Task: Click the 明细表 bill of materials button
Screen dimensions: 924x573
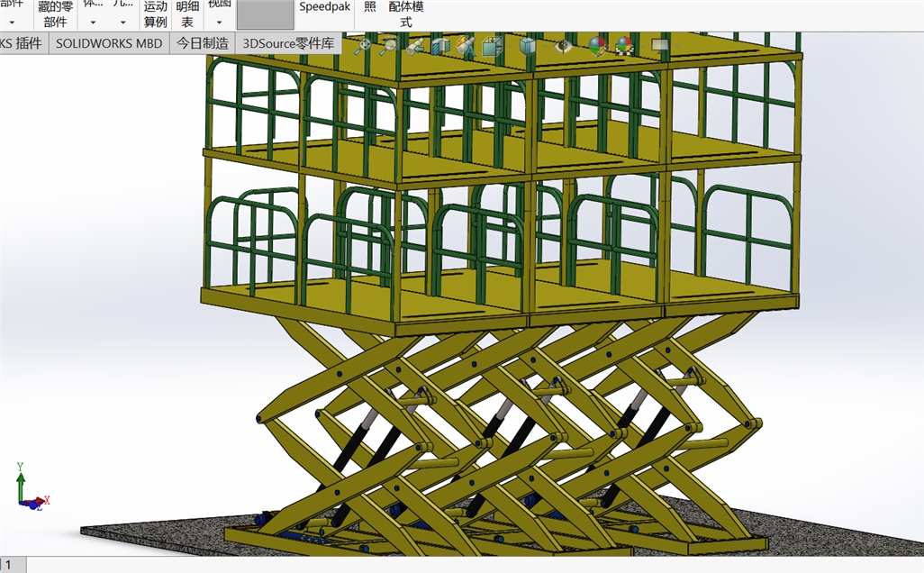Action: 187,14
